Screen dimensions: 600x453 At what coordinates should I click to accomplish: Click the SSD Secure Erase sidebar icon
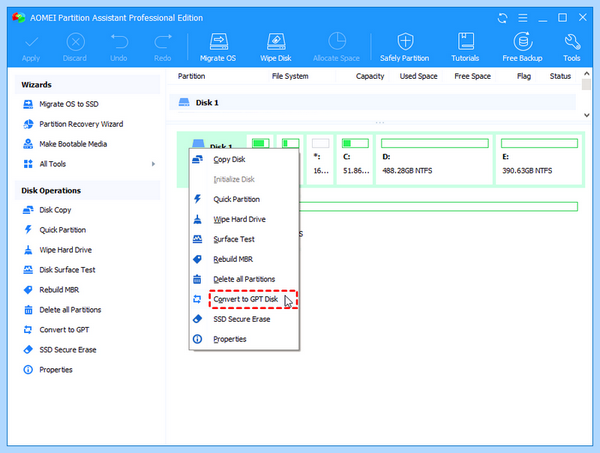coord(28,350)
